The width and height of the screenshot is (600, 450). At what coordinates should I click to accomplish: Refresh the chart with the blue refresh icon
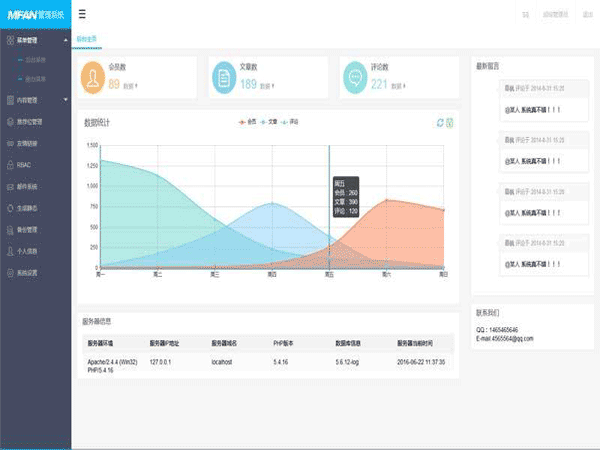439,123
